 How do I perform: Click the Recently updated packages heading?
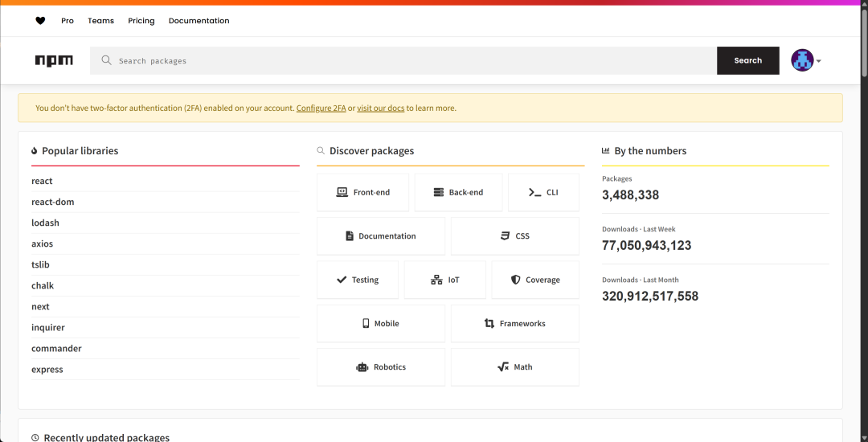106,437
